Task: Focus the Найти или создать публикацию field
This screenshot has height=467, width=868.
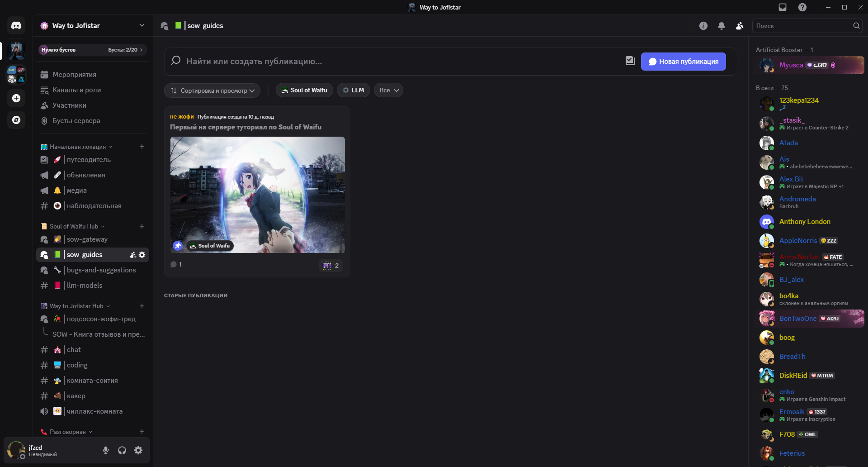Action: [402, 61]
